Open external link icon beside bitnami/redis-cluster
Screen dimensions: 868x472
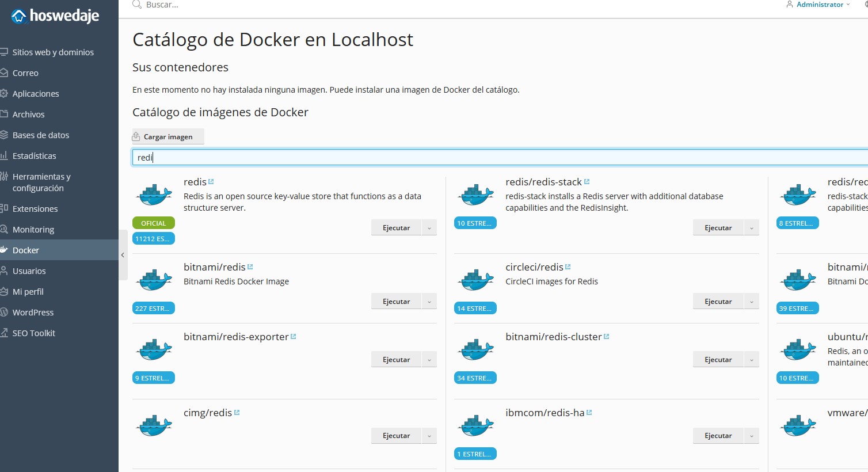(x=607, y=336)
